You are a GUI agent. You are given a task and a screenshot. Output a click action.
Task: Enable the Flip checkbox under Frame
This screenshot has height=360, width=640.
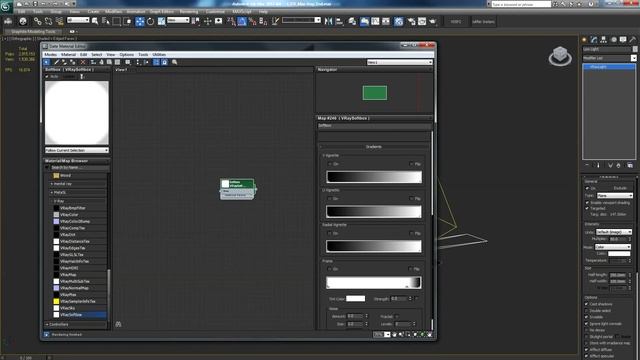coord(410,269)
